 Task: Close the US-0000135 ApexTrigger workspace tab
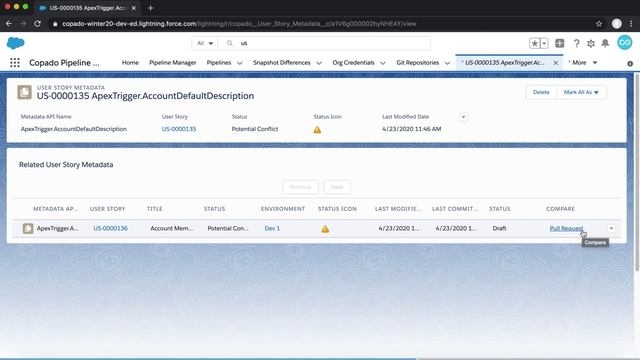pyautogui.click(x=556, y=63)
